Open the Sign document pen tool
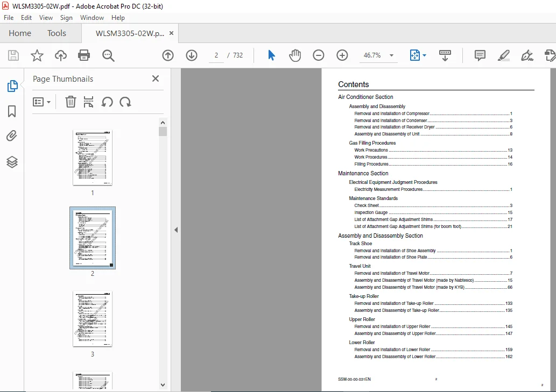The width and height of the screenshot is (556, 392). 527,55
